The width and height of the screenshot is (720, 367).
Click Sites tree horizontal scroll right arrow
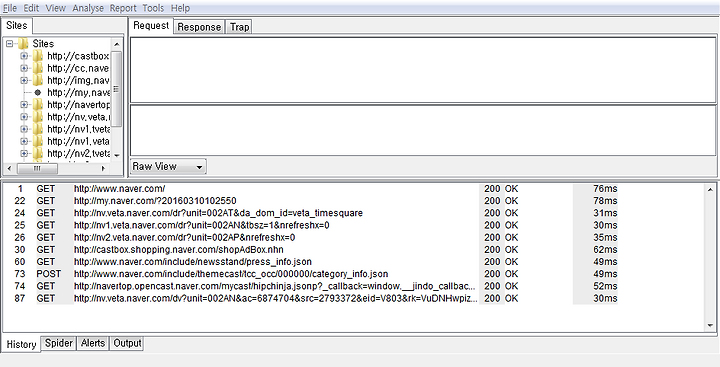(103, 169)
